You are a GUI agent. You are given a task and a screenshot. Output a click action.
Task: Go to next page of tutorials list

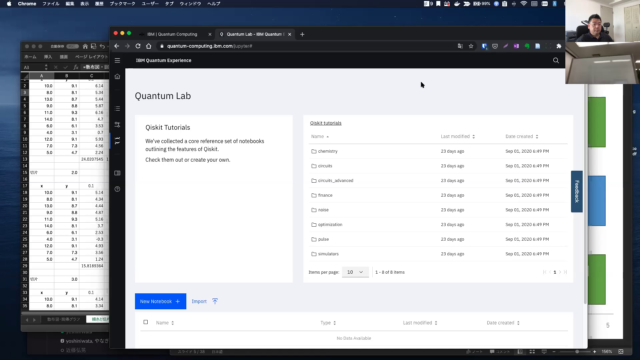click(x=560, y=272)
